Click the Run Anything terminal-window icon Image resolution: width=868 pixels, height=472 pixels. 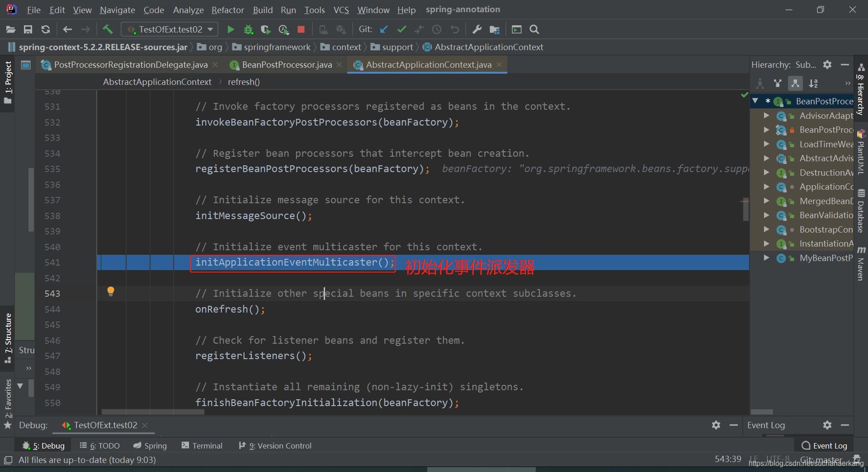point(517,29)
